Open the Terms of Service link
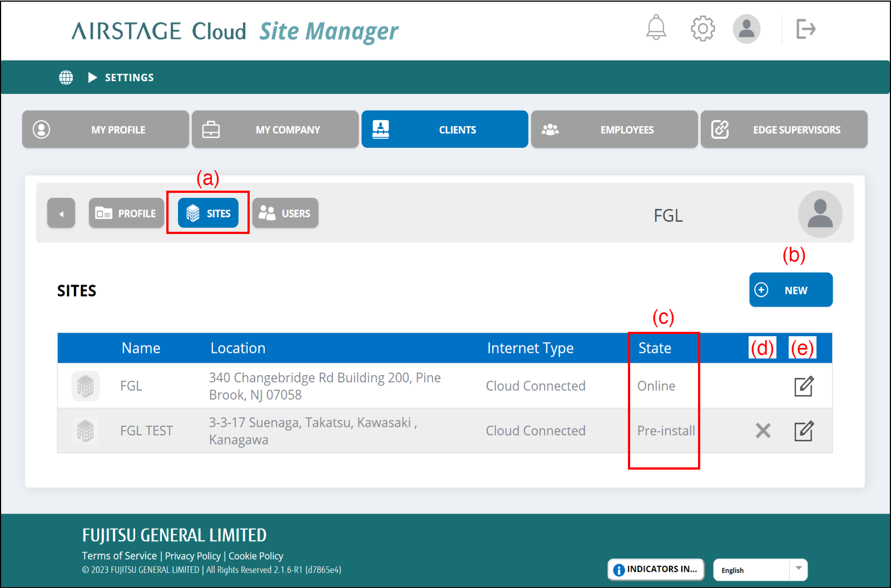This screenshot has height=588, width=891. (120, 556)
